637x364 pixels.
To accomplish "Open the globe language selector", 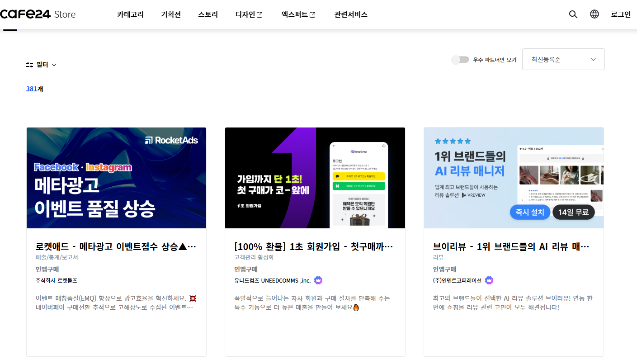I will 595,14.
